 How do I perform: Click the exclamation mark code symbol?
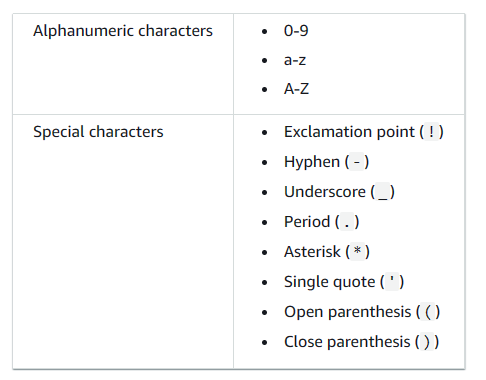point(432,132)
